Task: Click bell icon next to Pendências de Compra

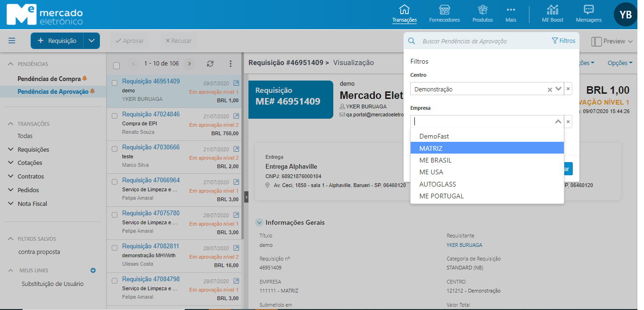Action: click(85, 79)
